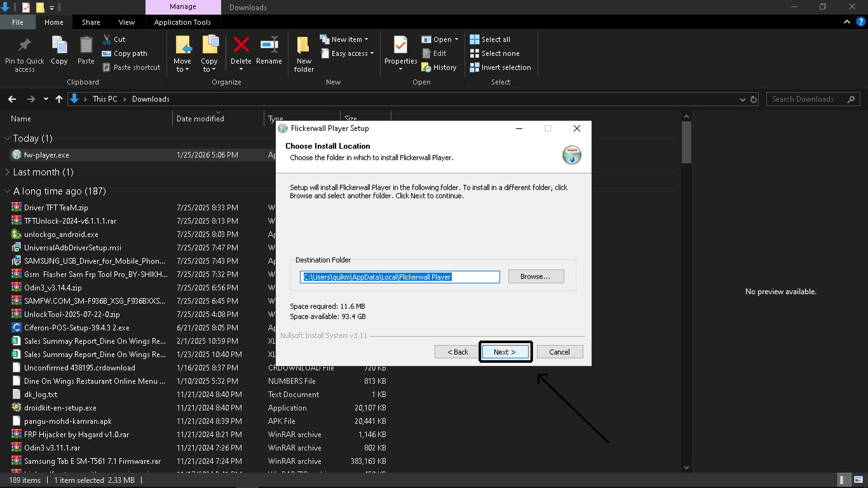Collapse the ribbon with the chevron
The height and width of the screenshot is (488, 868).
(847, 22)
